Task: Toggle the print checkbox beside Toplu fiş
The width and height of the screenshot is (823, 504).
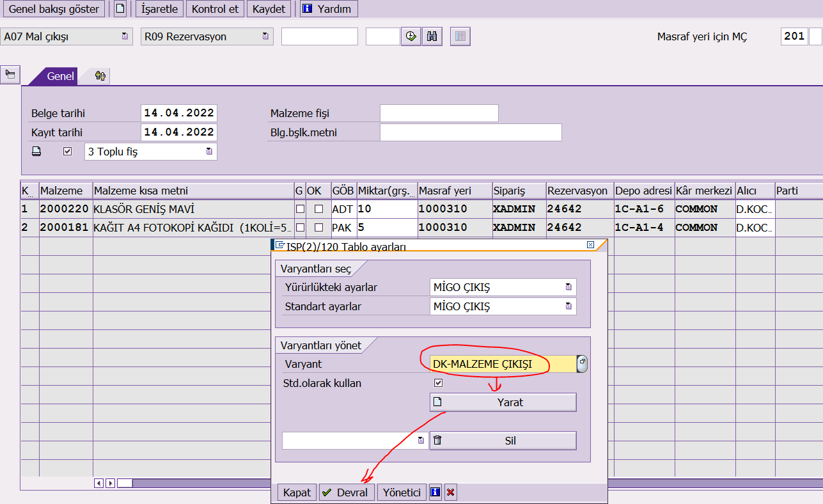Action: (68, 152)
